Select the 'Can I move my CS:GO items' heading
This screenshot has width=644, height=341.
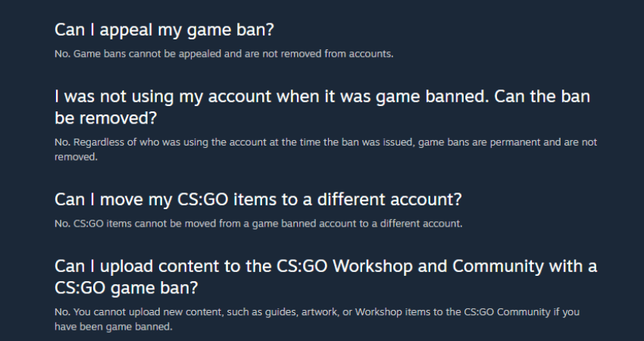[x=258, y=199]
